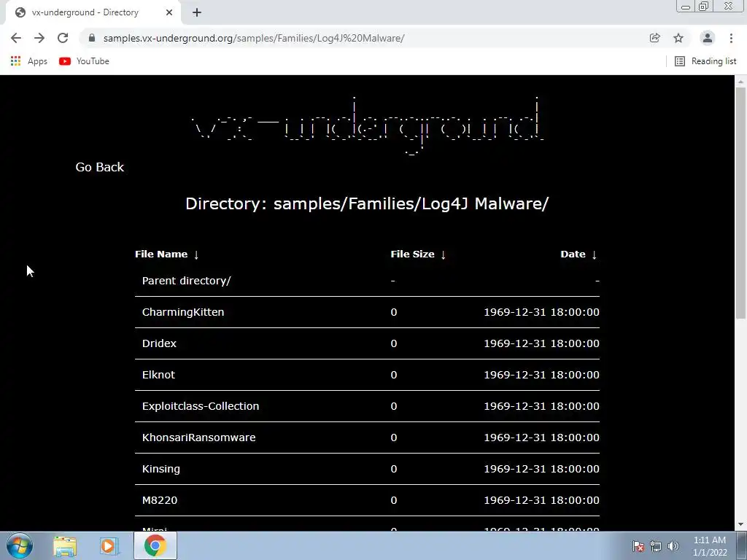The image size is (747, 560).
Task: Click the Chrome taskbar icon
Action: pyautogui.click(x=155, y=545)
